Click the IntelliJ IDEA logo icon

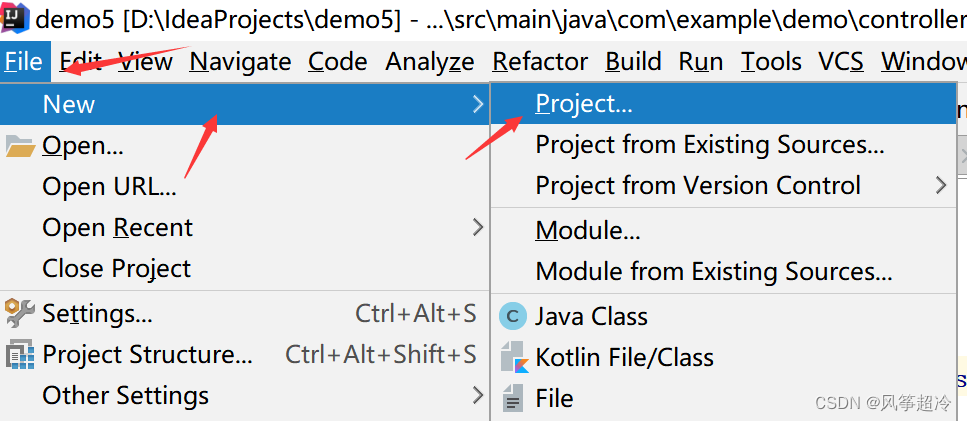pos(14,19)
